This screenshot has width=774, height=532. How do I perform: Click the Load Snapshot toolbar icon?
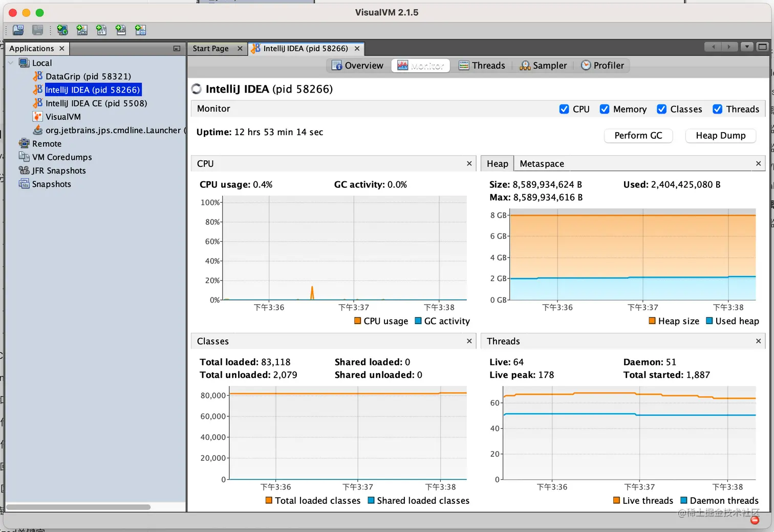click(18, 30)
